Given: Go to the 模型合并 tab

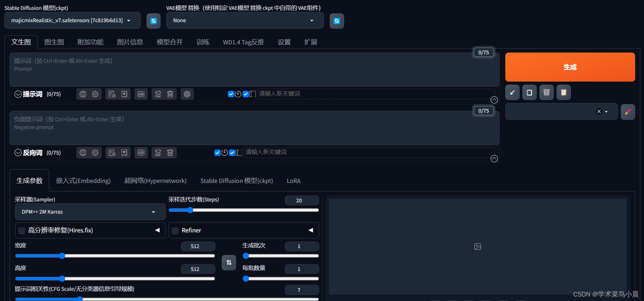Looking at the screenshot, I should point(170,42).
